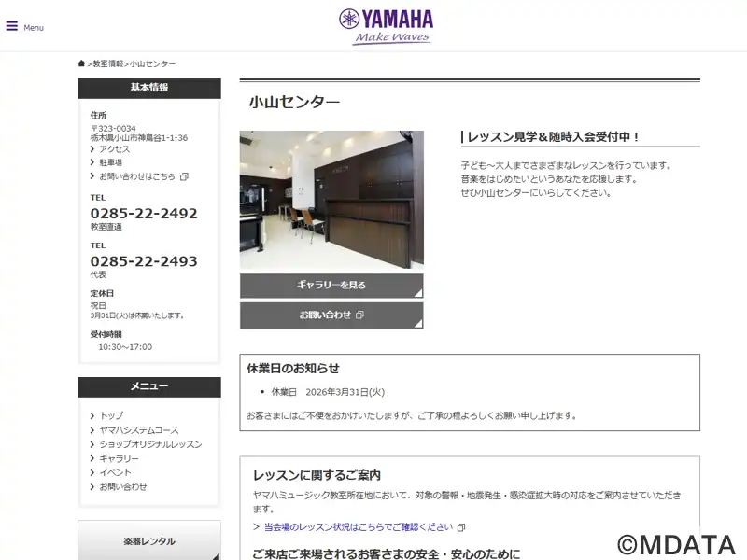Click the 小山センター lobby photo

[x=331, y=200]
